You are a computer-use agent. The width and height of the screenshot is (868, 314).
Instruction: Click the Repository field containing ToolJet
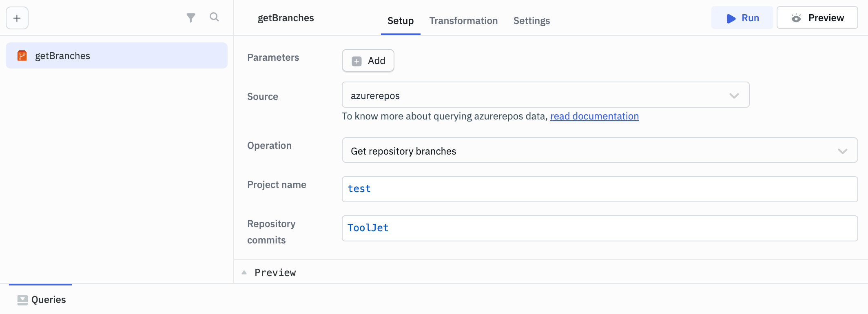click(600, 228)
